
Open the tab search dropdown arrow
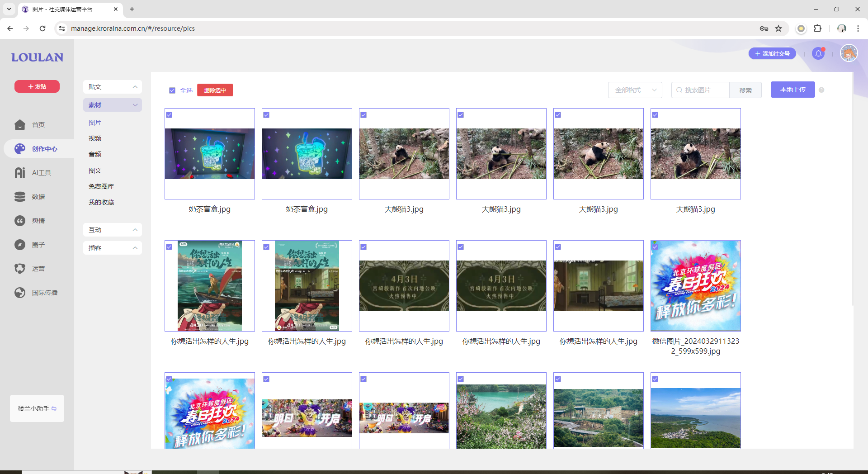pos(9,9)
